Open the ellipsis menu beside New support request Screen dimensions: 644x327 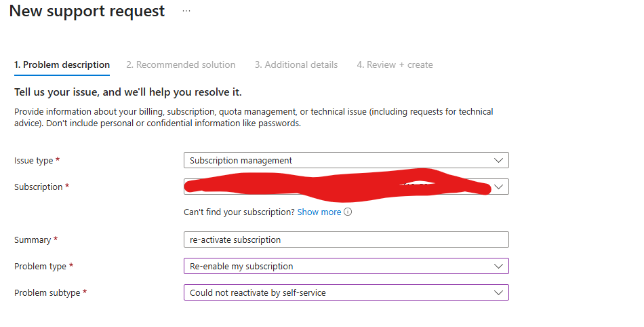coord(186,11)
